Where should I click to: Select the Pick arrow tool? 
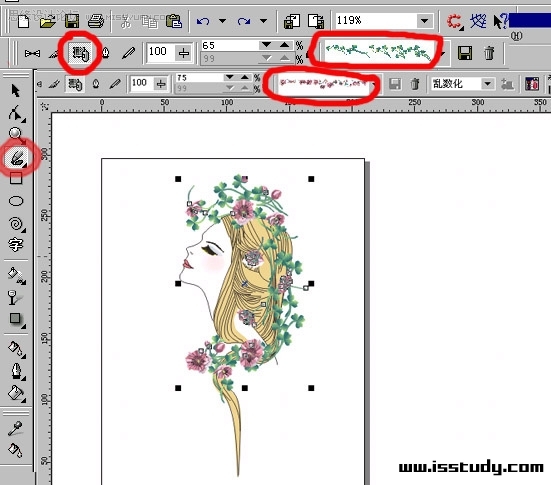(15, 90)
